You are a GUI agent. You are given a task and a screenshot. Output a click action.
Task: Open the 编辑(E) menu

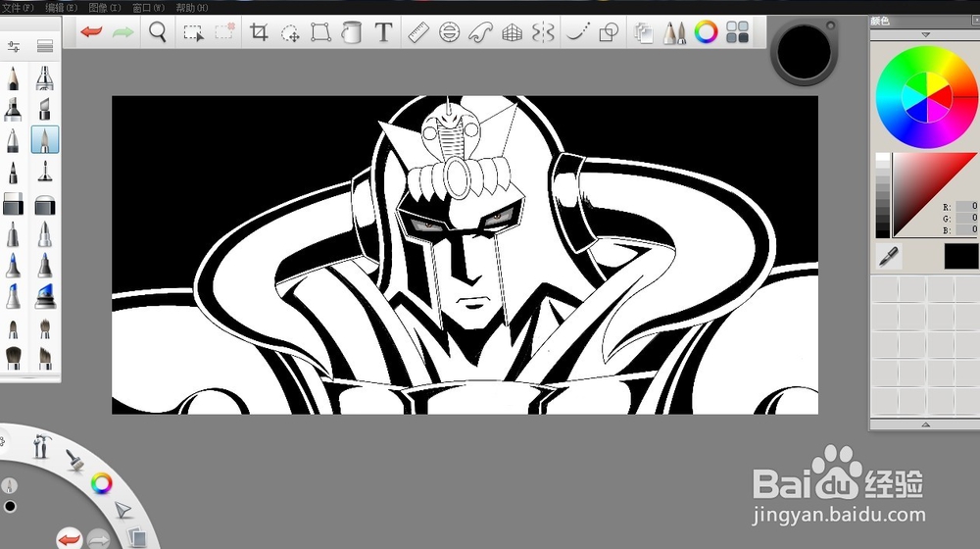click(61, 8)
